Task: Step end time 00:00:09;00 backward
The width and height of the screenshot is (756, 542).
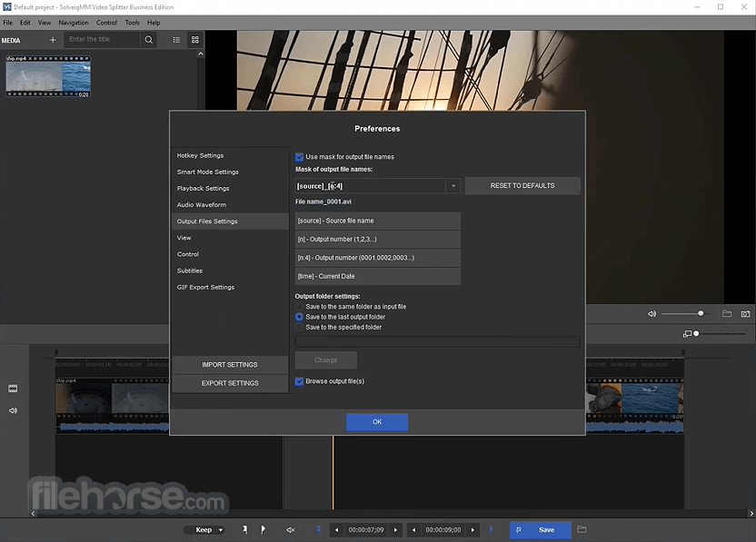Action: [x=413, y=530]
